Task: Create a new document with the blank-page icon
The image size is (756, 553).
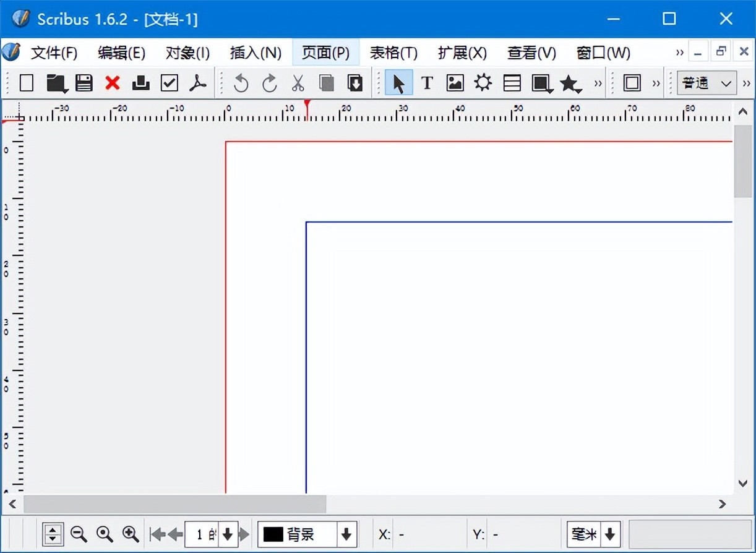Action: tap(26, 83)
